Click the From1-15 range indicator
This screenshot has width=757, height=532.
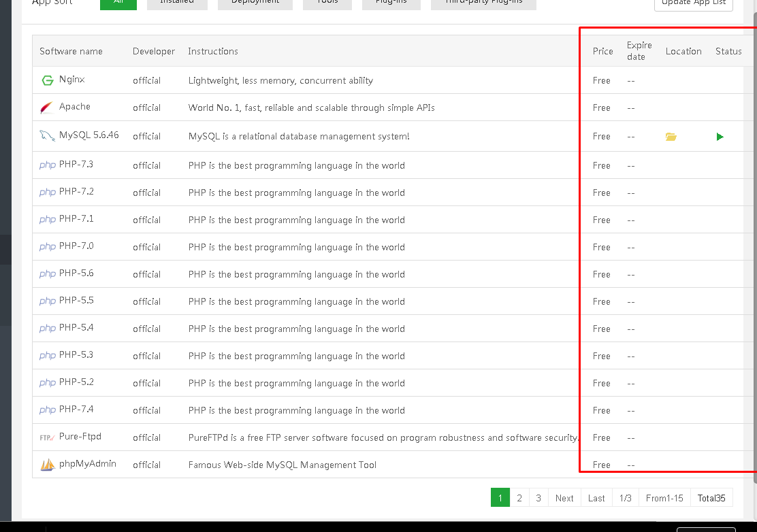tap(665, 498)
